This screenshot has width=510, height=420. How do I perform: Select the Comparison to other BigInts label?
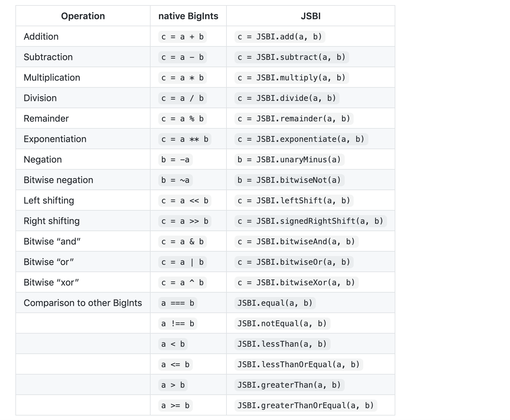83,303
